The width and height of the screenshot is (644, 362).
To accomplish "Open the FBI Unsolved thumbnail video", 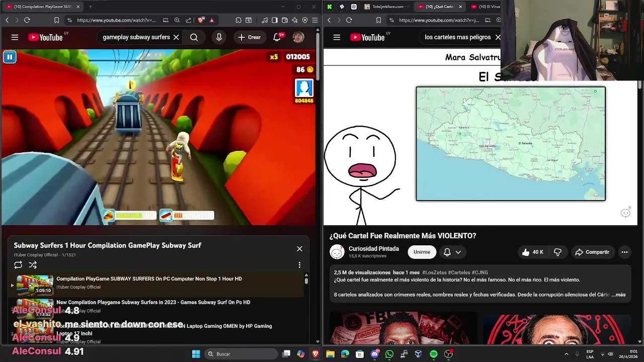I will 403,328.
